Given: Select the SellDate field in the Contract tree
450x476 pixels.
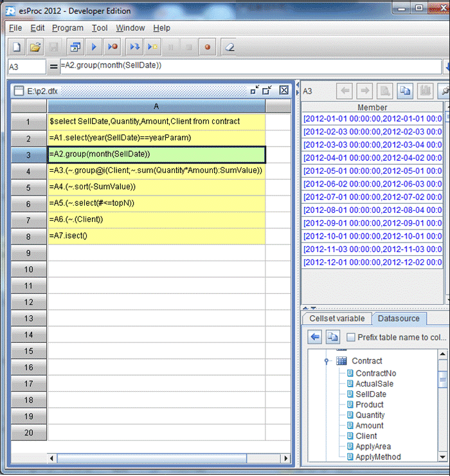Looking at the screenshot, I should (370, 394).
